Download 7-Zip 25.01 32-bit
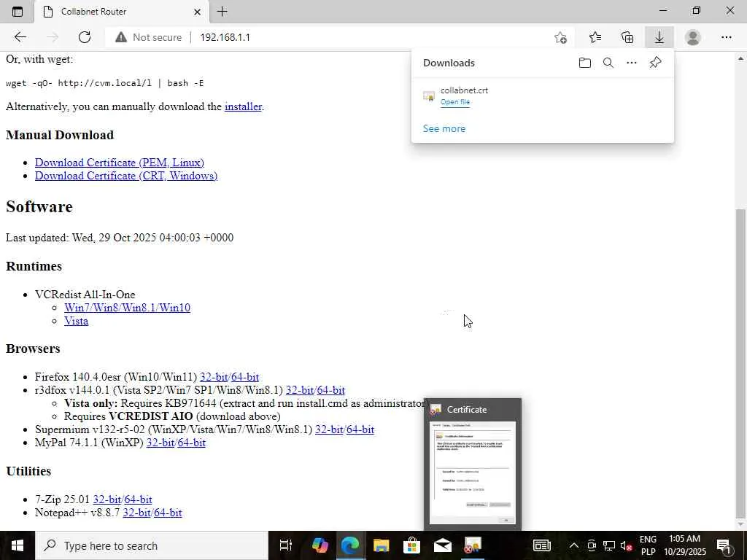Viewport: 747px width, 560px height. click(x=107, y=499)
